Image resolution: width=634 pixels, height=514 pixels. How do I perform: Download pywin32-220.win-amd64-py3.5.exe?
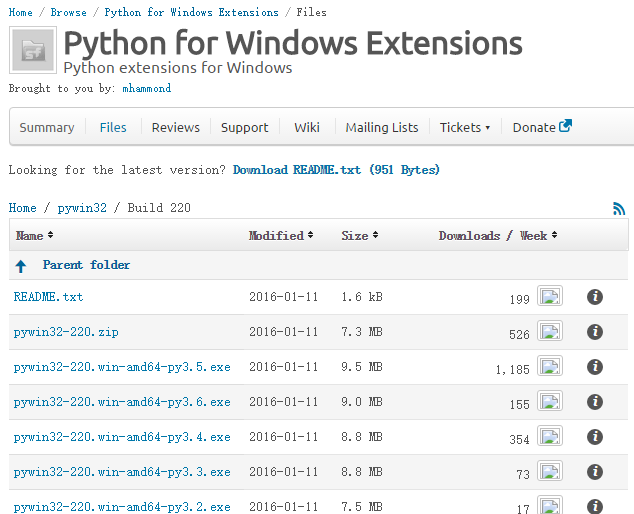pos(122,367)
